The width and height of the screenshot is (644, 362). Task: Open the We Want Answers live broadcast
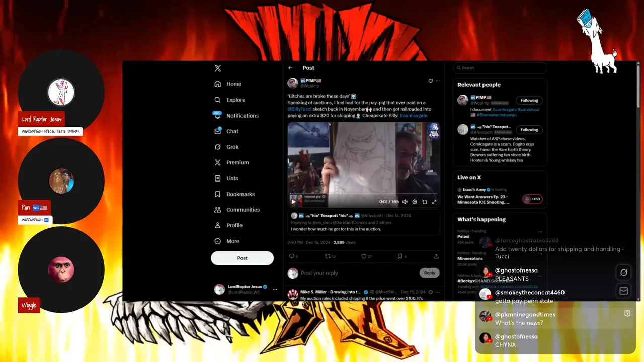485,199
